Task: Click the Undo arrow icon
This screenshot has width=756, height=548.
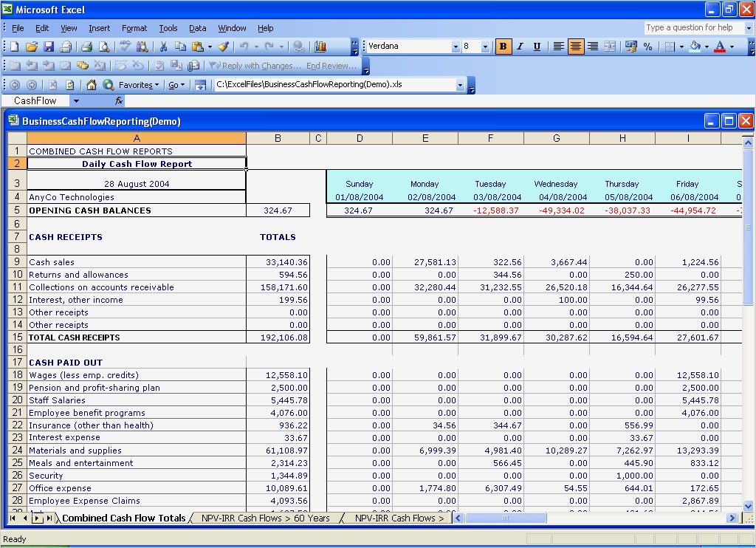Action: (244, 47)
